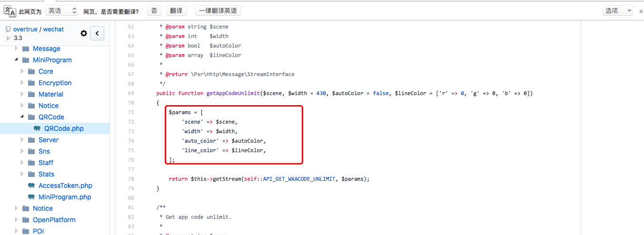Open MiniProgram.php in the file tree
The image size is (644, 235).
tap(65, 197)
